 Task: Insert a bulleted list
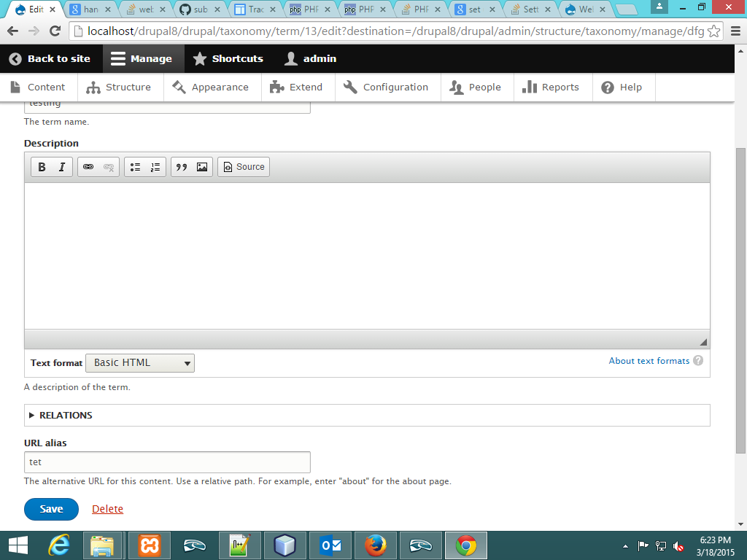135,166
